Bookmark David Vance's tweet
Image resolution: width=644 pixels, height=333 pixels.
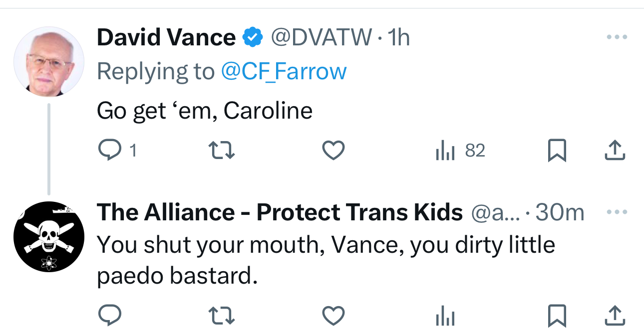tap(557, 151)
